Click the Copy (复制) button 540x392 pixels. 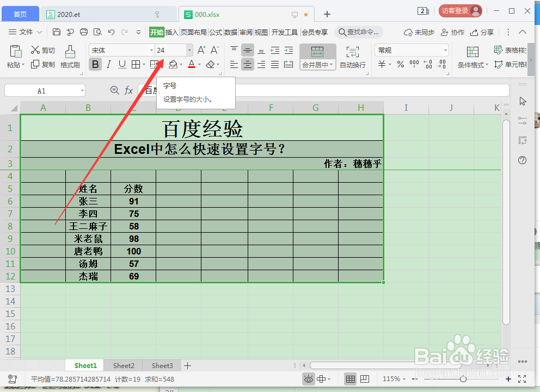[42, 64]
